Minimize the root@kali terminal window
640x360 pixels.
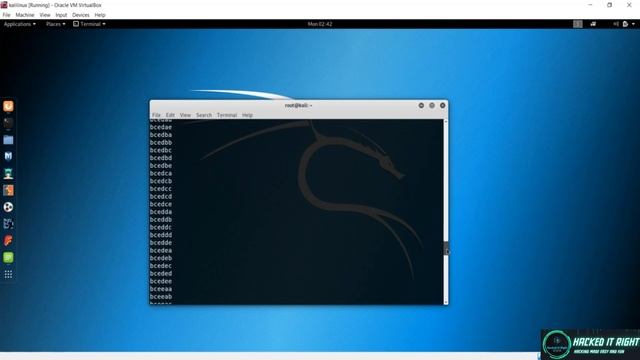[421, 105]
